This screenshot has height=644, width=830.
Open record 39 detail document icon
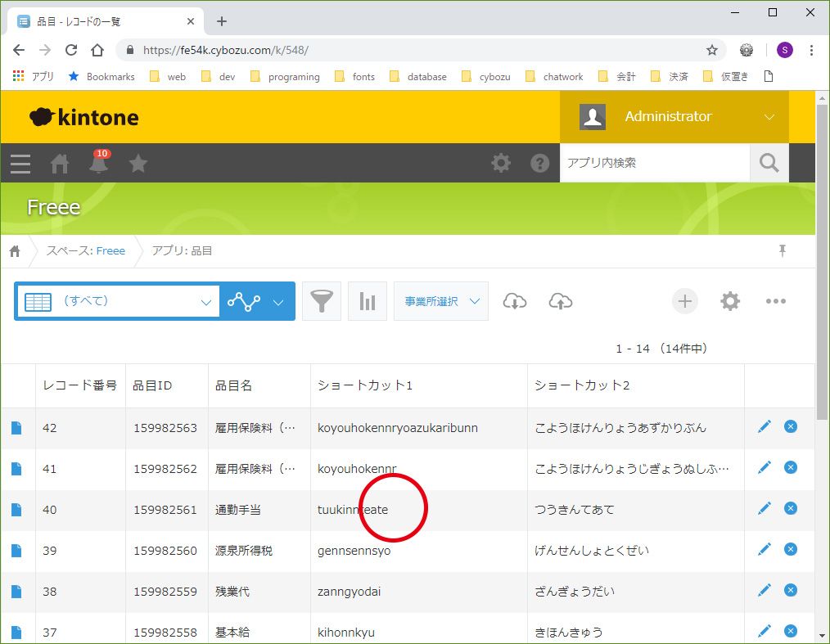16,551
